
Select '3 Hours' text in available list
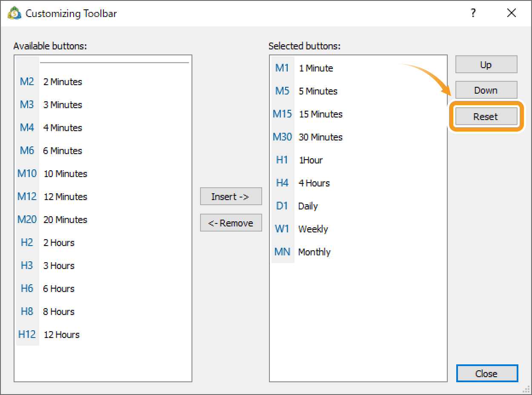59,266
